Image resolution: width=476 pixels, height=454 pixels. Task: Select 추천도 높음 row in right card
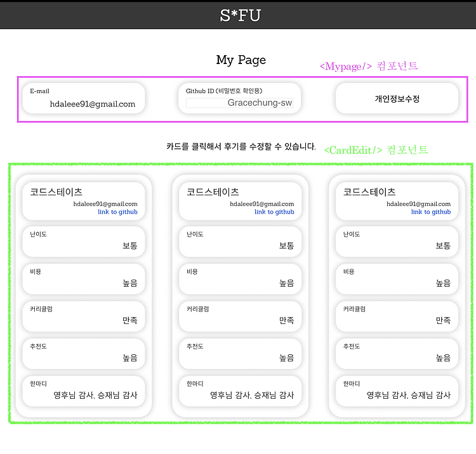point(397,354)
